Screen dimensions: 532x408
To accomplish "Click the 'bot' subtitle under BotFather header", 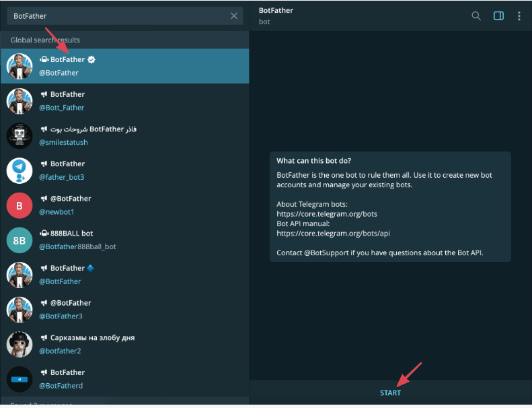I will click(x=264, y=22).
